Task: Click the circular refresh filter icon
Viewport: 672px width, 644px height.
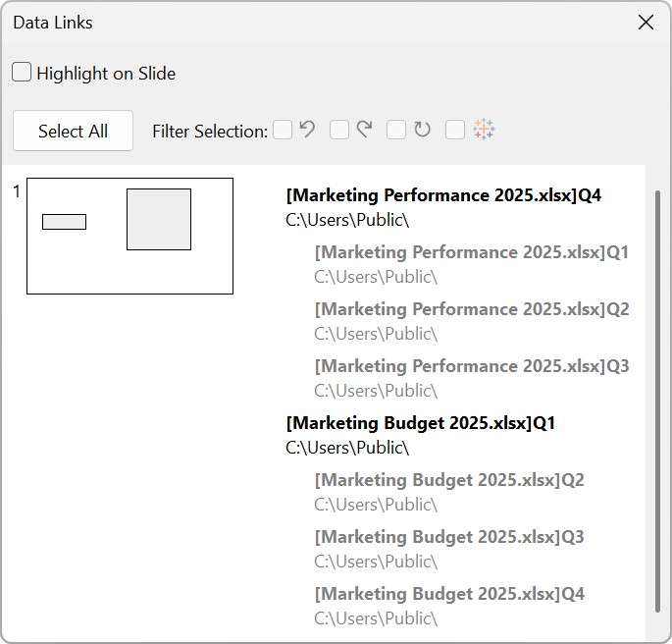Action: (422, 130)
